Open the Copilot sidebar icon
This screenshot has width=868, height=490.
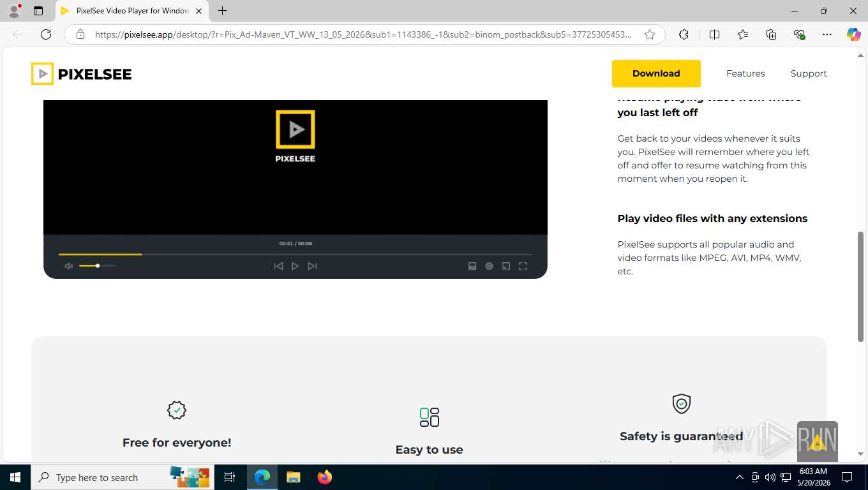coord(853,34)
